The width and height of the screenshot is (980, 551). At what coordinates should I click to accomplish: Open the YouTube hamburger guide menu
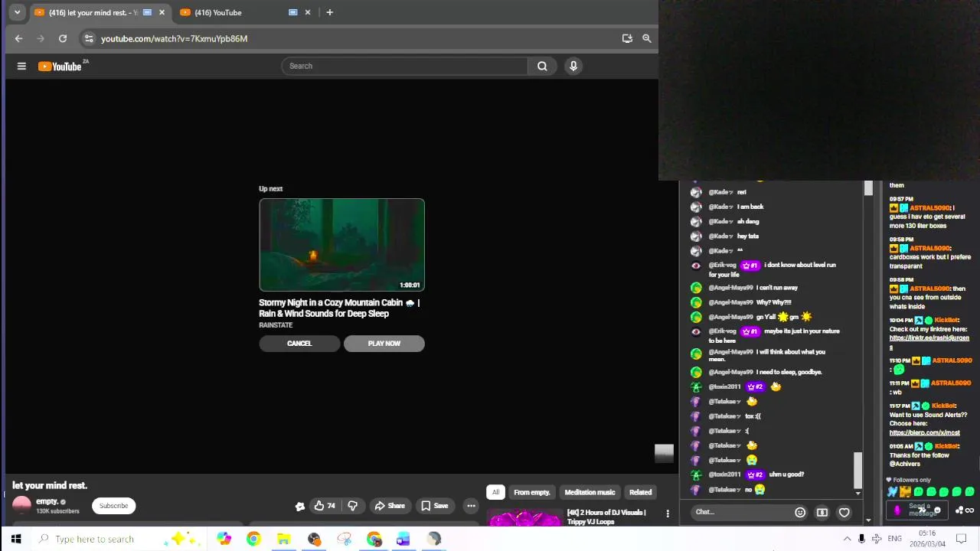tap(21, 67)
